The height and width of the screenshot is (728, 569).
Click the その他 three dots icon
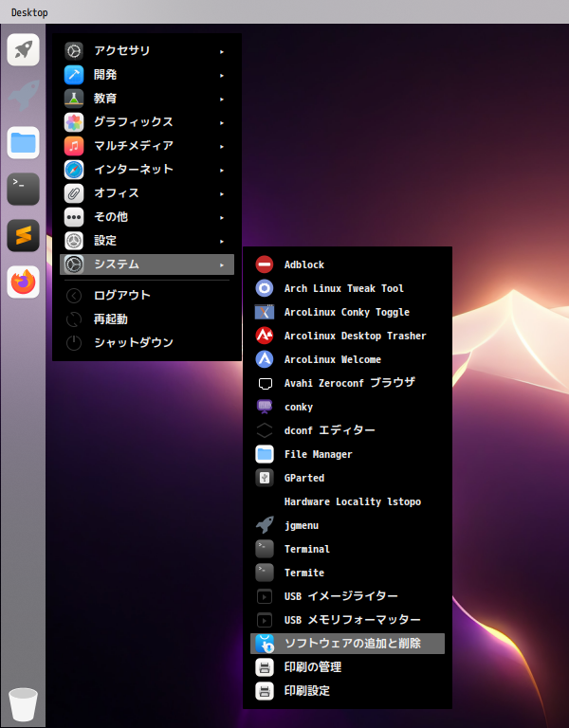pos(74,217)
